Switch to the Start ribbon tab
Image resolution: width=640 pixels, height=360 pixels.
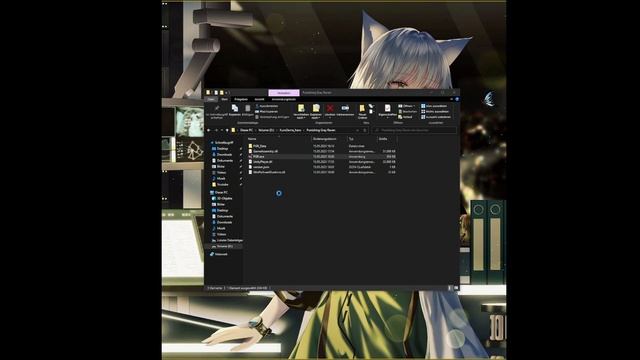coord(224,99)
